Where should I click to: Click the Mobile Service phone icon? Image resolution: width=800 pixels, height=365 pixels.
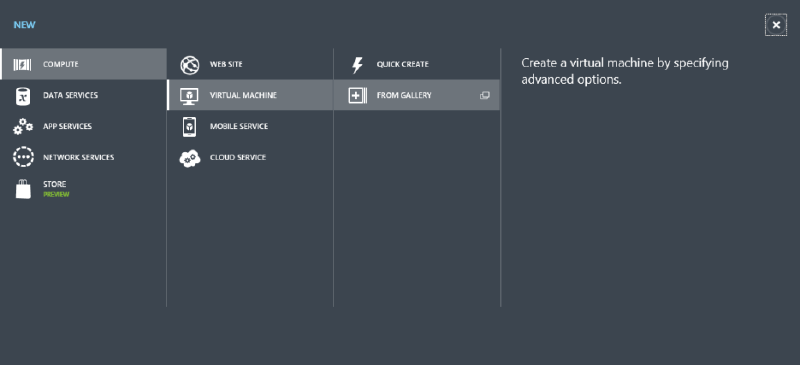pos(189,127)
